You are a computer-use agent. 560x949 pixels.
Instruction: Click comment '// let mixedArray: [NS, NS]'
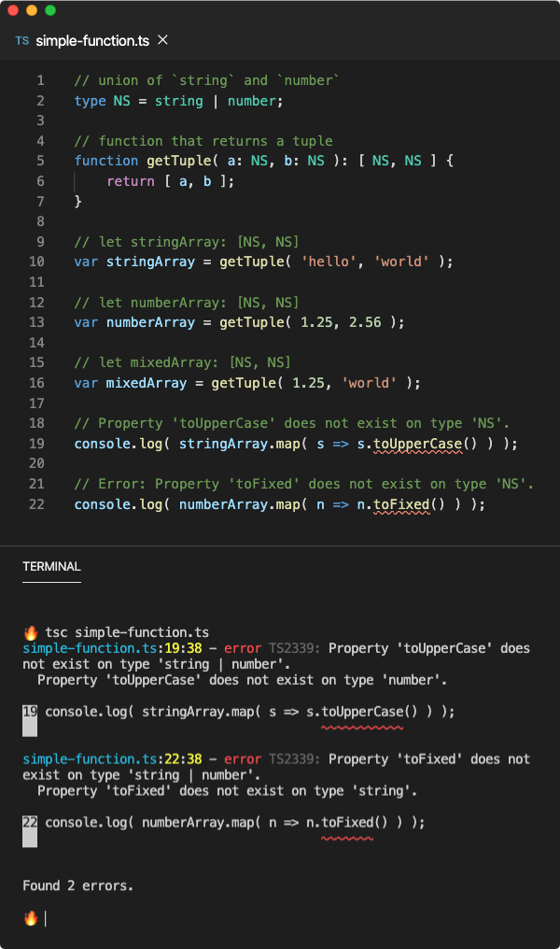click(x=183, y=362)
